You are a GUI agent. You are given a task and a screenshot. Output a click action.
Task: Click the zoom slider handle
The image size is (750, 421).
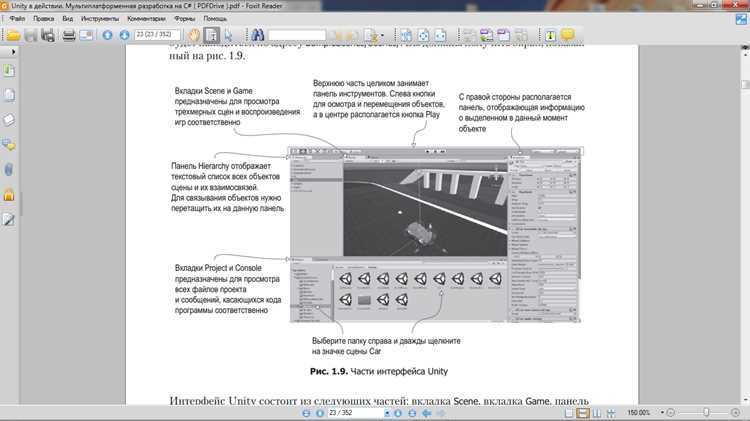(x=706, y=412)
